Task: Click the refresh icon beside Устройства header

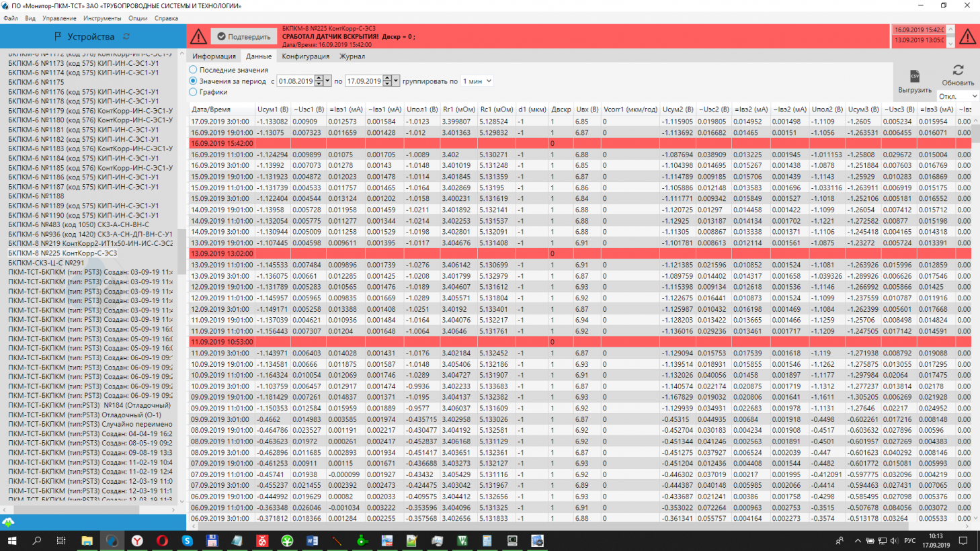Action: [x=126, y=36]
